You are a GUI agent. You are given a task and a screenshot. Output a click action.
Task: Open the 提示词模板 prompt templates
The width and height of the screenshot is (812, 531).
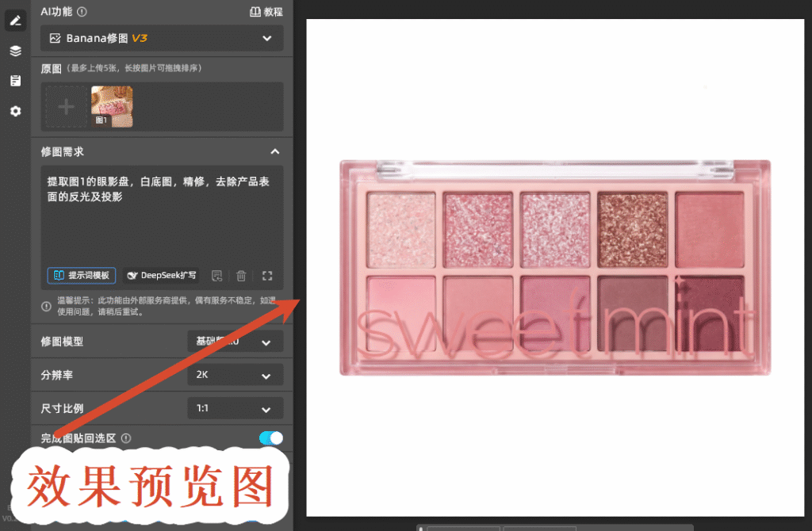point(82,275)
